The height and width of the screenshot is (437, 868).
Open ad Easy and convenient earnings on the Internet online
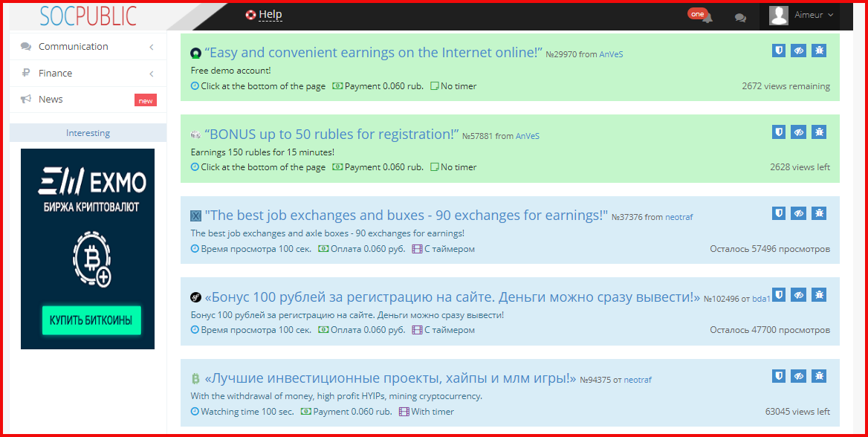[373, 53]
